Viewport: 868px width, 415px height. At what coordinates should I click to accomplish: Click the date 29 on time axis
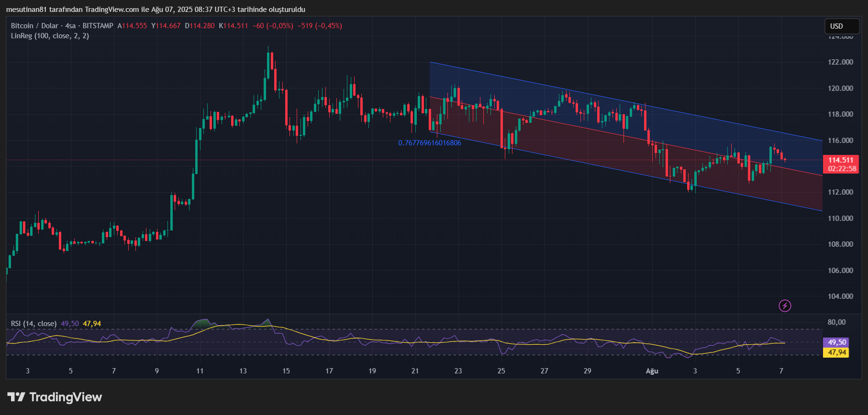pyautogui.click(x=588, y=371)
